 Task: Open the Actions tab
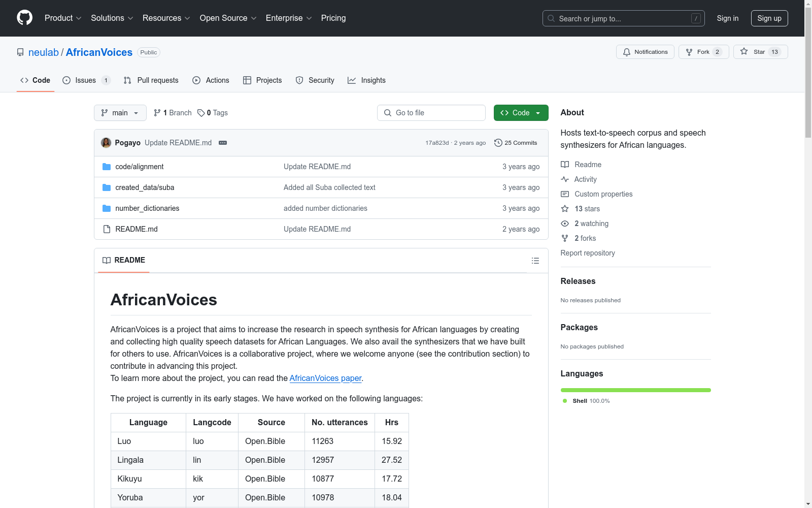point(211,80)
